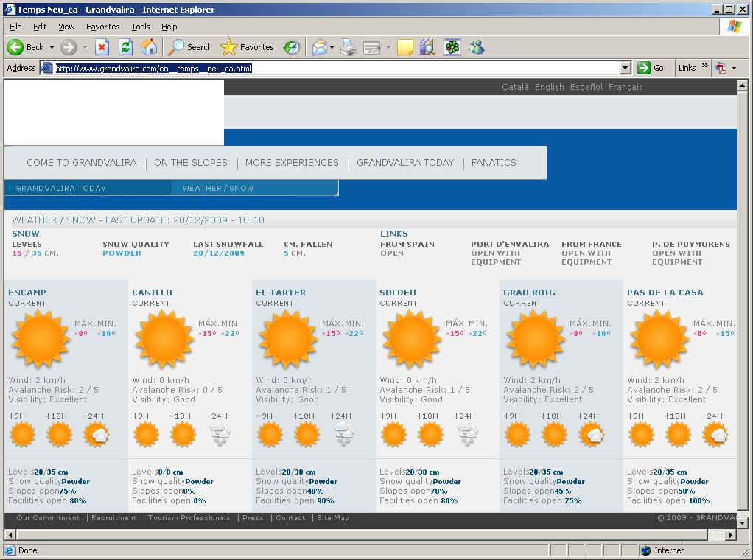Open the File menu
The height and width of the screenshot is (560, 753).
pyautogui.click(x=15, y=27)
